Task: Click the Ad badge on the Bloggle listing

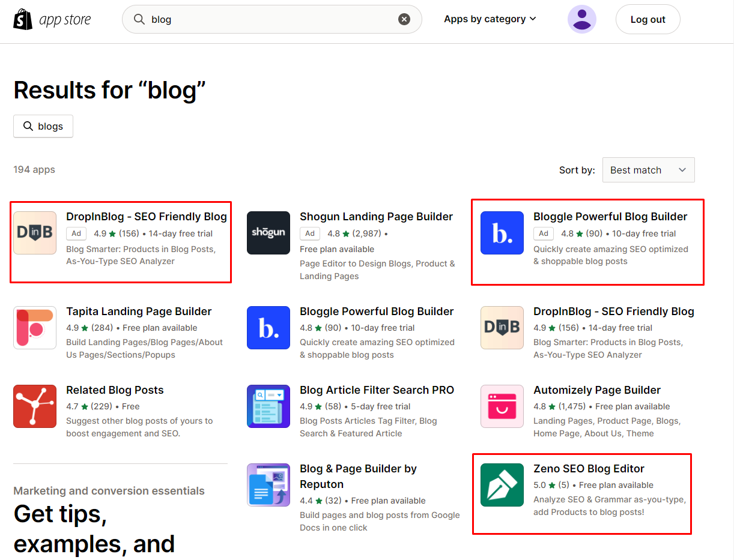Action: pyautogui.click(x=544, y=233)
